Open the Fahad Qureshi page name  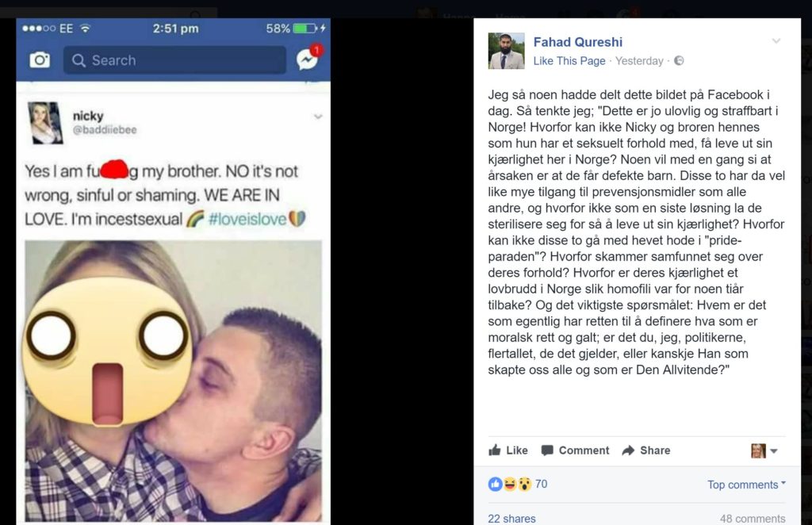pyautogui.click(x=578, y=42)
